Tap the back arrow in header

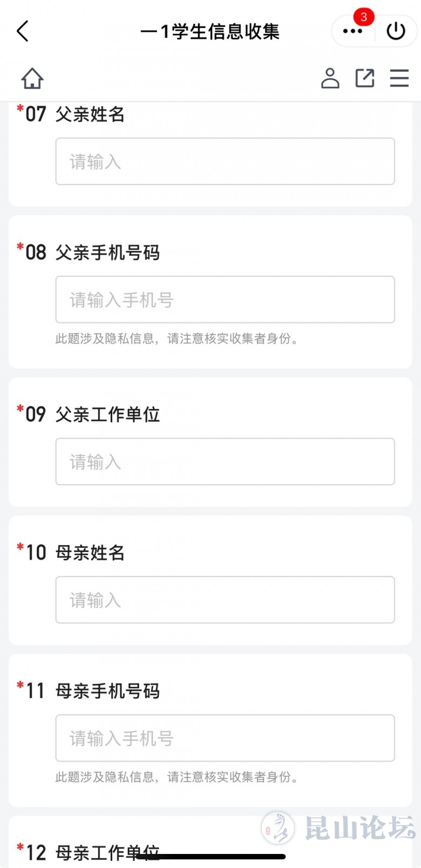pos(23,31)
